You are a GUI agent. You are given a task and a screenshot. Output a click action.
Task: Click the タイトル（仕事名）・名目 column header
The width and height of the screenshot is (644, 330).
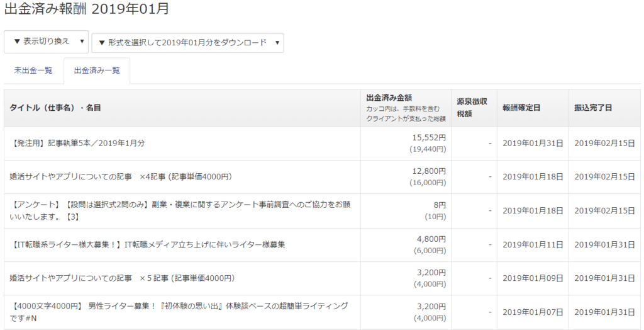[x=55, y=108]
